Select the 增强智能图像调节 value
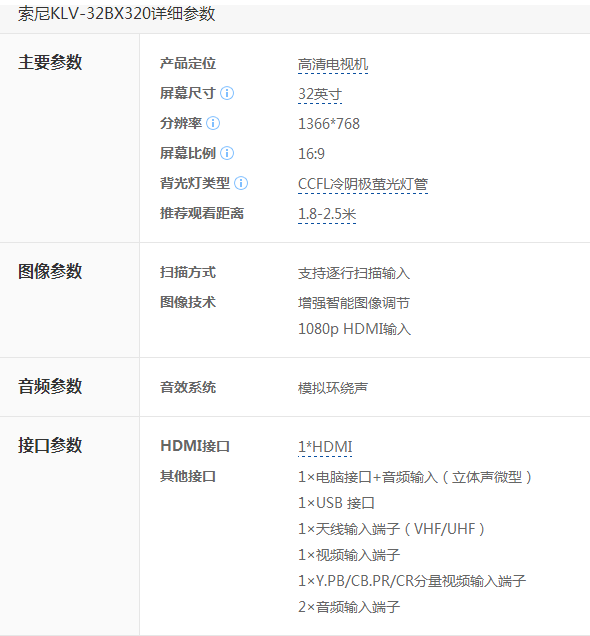The image size is (590, 636). tap(354, 303)
